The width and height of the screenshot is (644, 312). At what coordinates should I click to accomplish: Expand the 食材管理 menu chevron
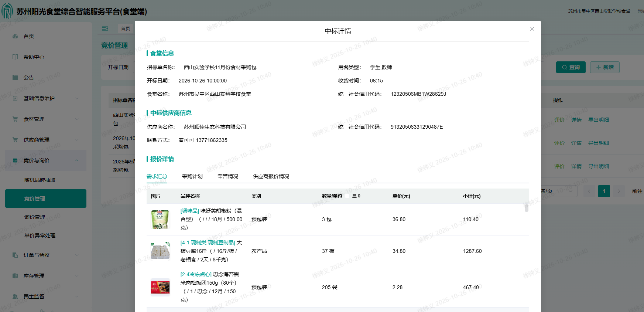point(77,119)
